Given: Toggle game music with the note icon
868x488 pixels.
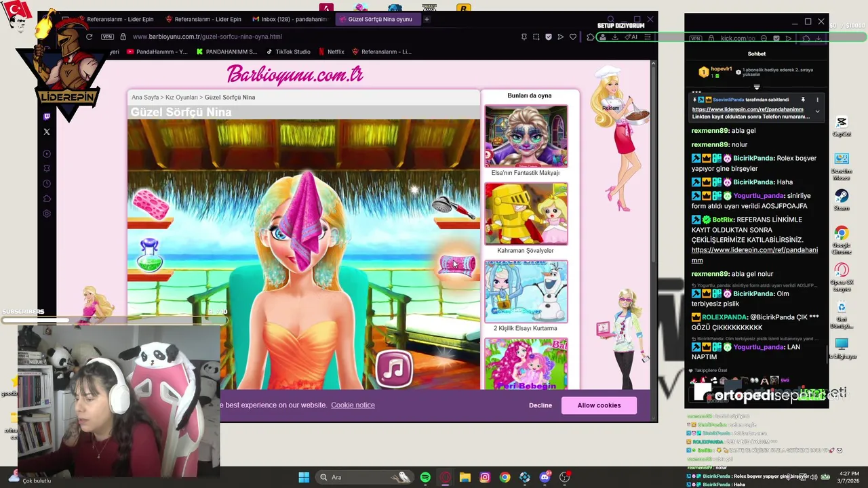Looking at the screenshot, I should click(x=394, y=369).
